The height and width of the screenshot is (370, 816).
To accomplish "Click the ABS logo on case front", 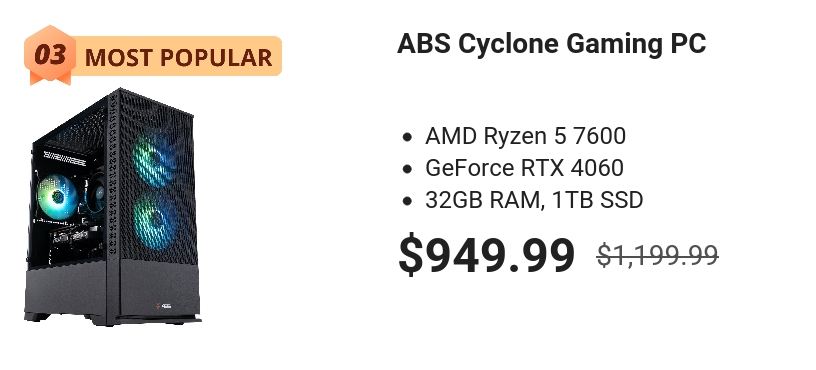I will tap(163, 305).
